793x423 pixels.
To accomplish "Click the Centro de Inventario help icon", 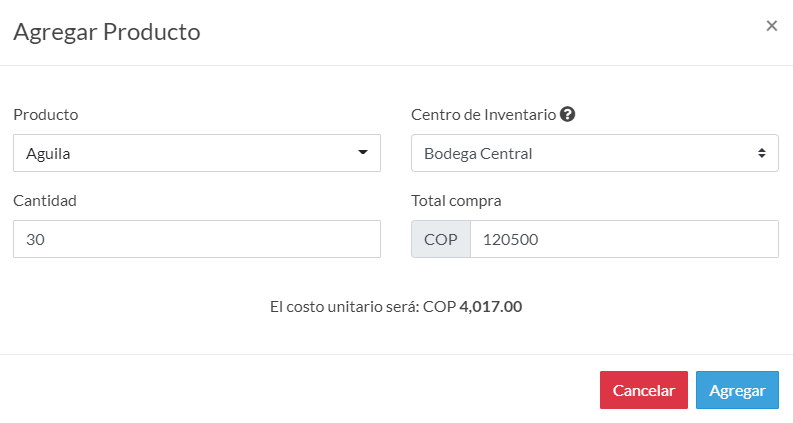I will [567, 114].
